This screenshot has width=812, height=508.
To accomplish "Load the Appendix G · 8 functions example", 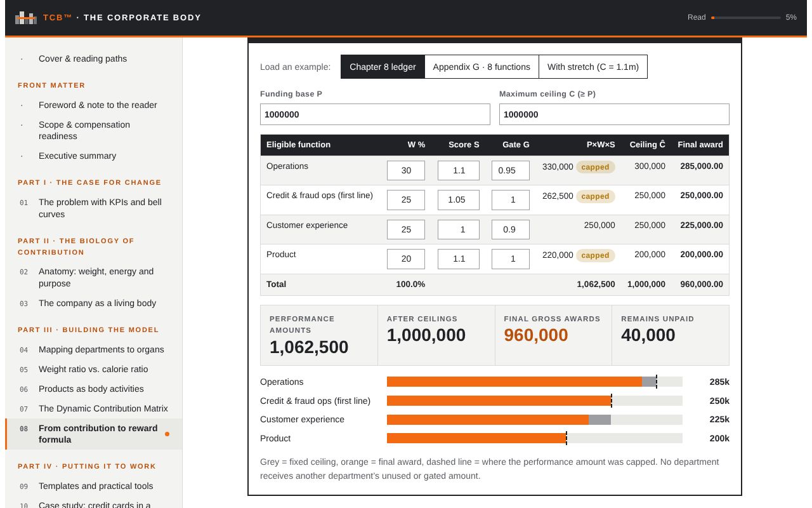I will tap(481, 67).
